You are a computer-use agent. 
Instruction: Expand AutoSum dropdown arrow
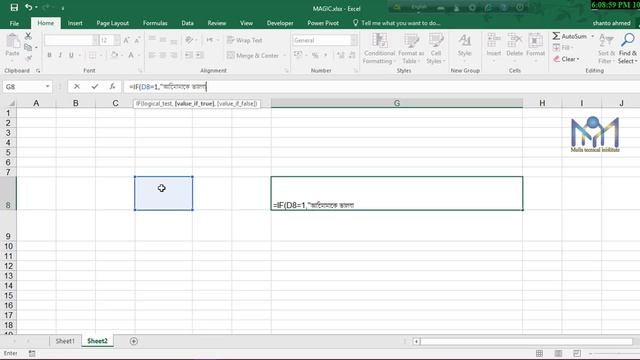click(593, 36)
